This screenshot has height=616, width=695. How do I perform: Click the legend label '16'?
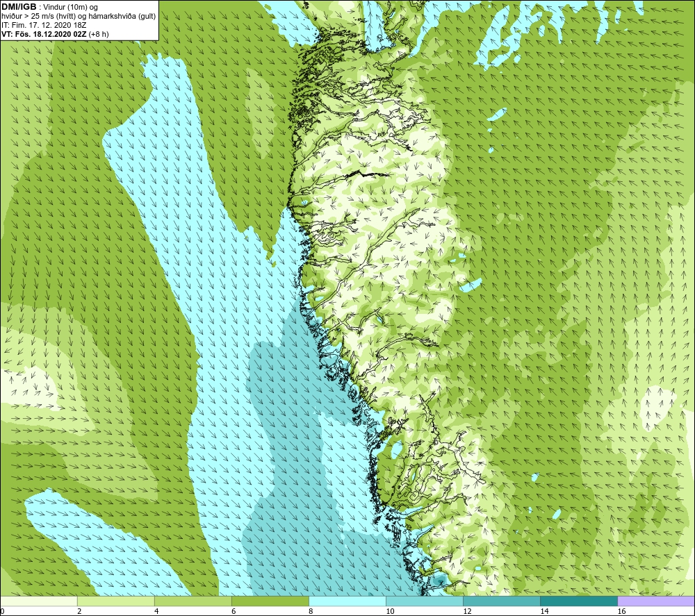[621, 611]
